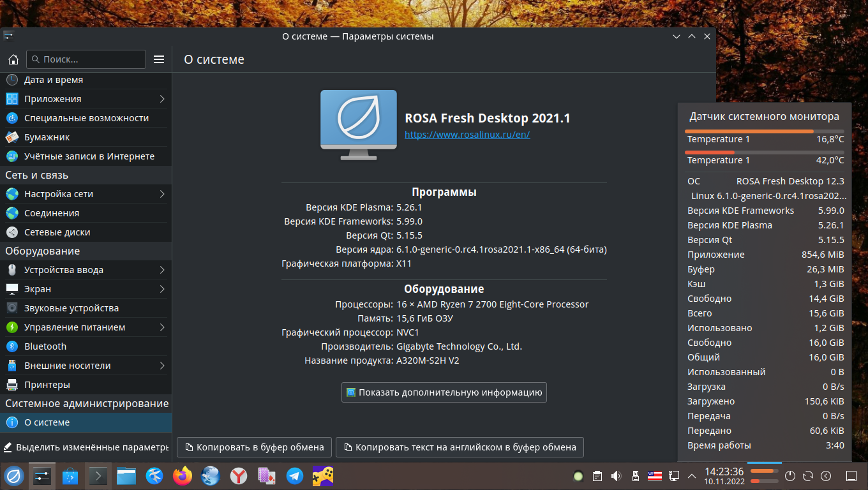Expand Устройства ввода settings
This screenshot has height=490, width=868.
pos(162,270)
